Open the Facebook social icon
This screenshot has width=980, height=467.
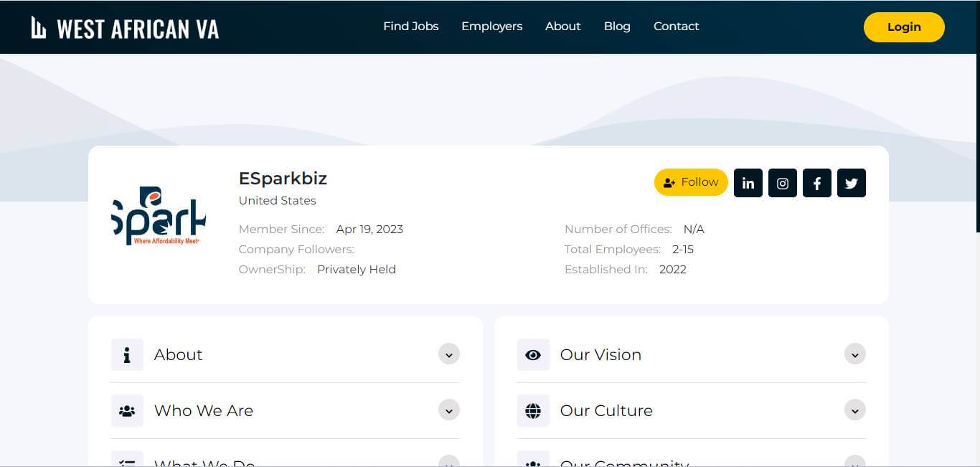pos(816,183)
